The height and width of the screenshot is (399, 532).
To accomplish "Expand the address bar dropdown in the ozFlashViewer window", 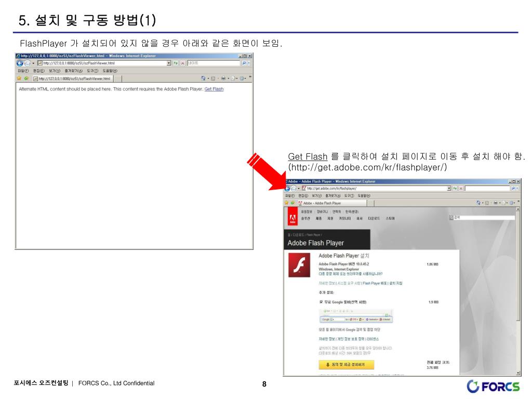I will pos(169,63).
